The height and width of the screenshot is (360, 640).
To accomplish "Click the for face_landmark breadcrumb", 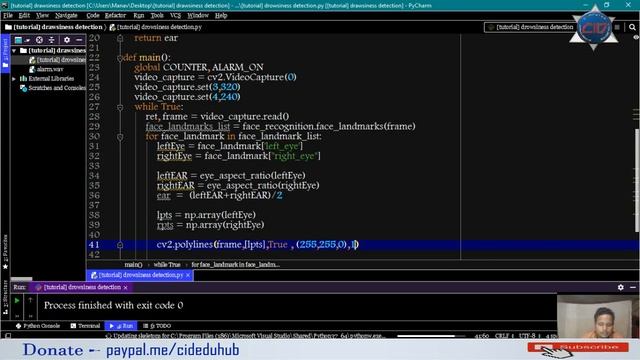I will coord(236,264).
